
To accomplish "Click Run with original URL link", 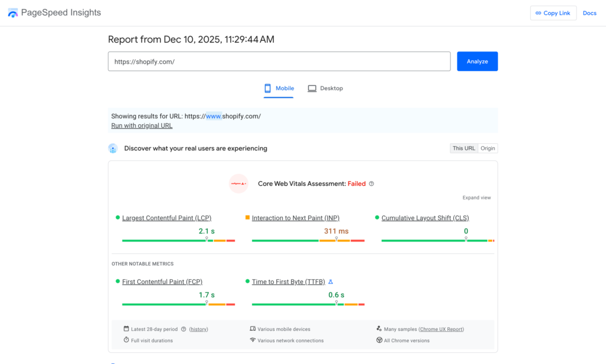I will [x=142, y=125].
